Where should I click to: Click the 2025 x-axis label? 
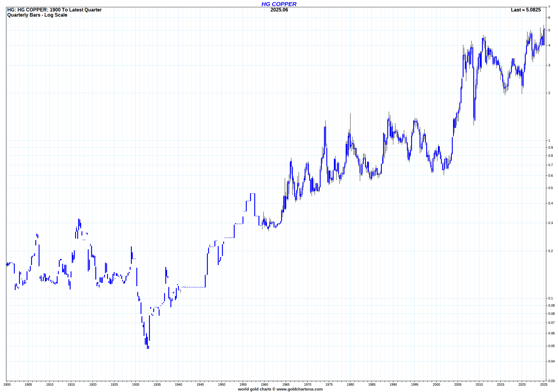point(544,384)
